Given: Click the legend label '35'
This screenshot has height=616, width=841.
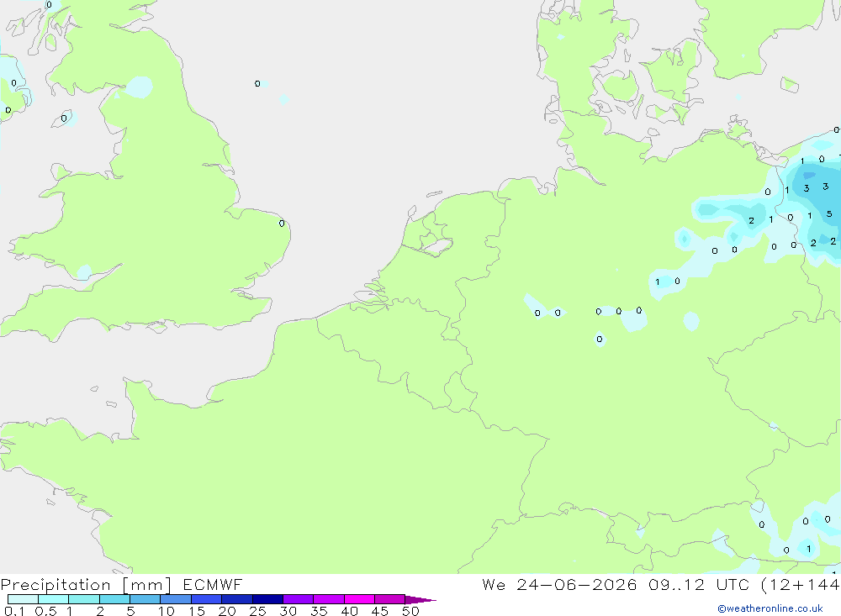Looking at the screenshot, I should pos(319,611).
